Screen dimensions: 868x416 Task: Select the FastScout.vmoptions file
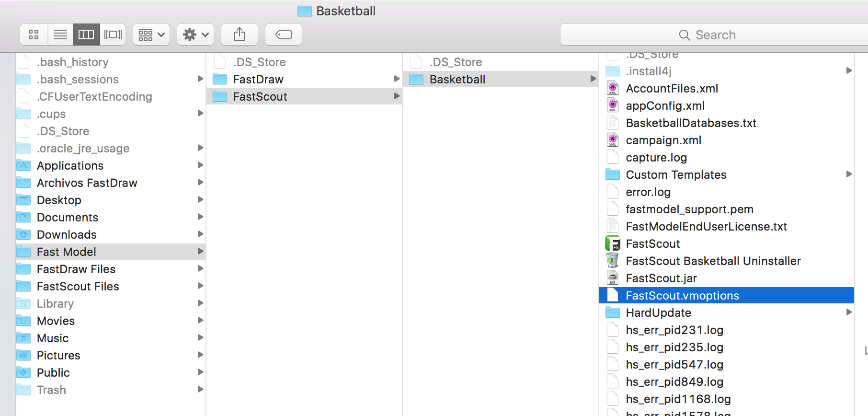727,296
